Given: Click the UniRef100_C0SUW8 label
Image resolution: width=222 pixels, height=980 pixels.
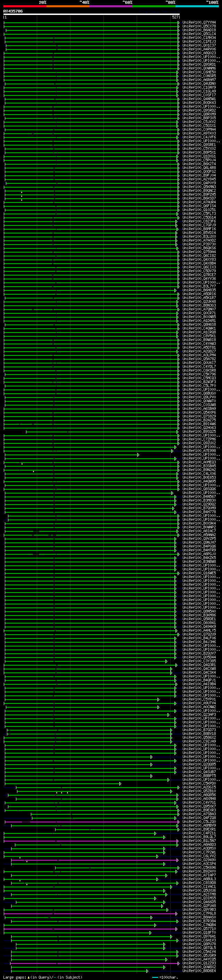Looking at the screenshot, I should point(199,405).
